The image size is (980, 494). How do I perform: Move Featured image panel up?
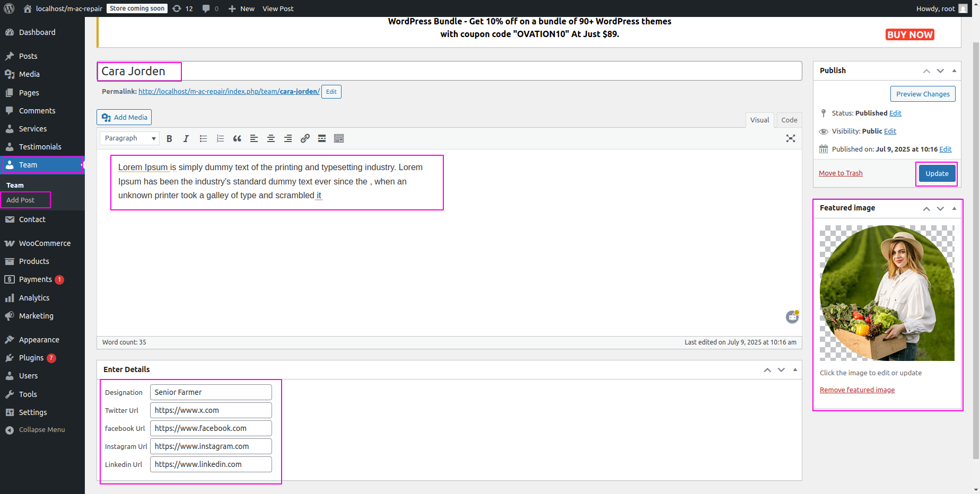point(926,208)
